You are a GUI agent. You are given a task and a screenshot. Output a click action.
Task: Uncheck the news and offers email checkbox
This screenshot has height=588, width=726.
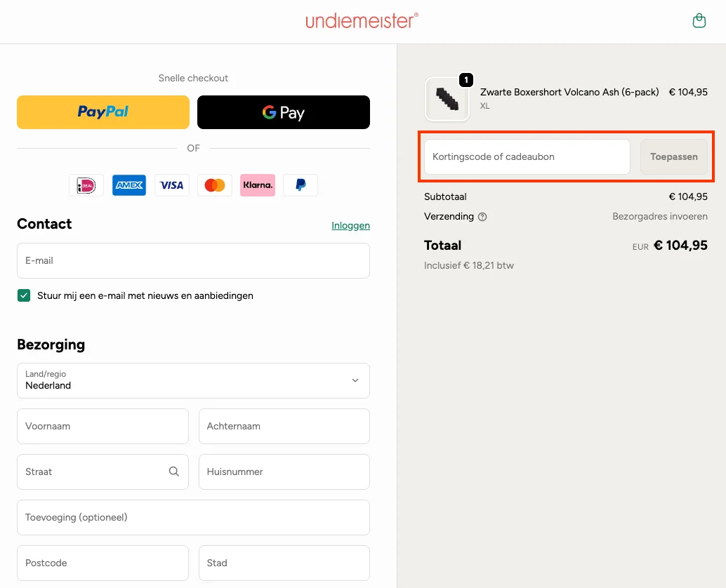click(x=24, y=295)
